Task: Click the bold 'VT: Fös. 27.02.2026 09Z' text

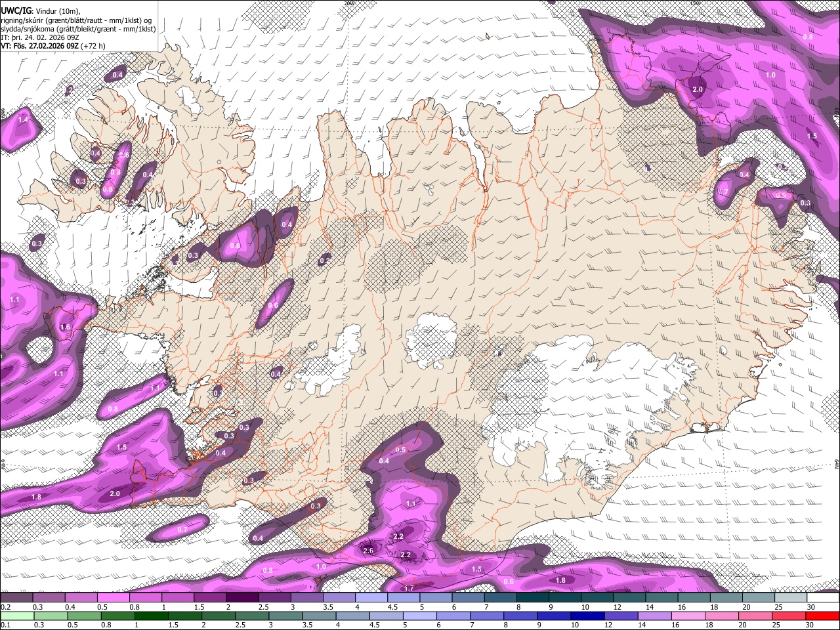Action: (40, 46)
